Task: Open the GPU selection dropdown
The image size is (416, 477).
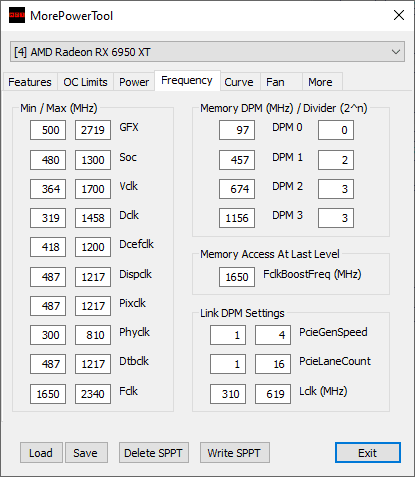Action: point(207,52)
